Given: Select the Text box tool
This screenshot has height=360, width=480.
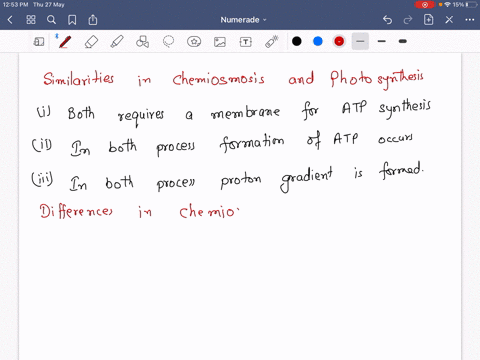Looking at the screenshot, I should coord(246,42).
